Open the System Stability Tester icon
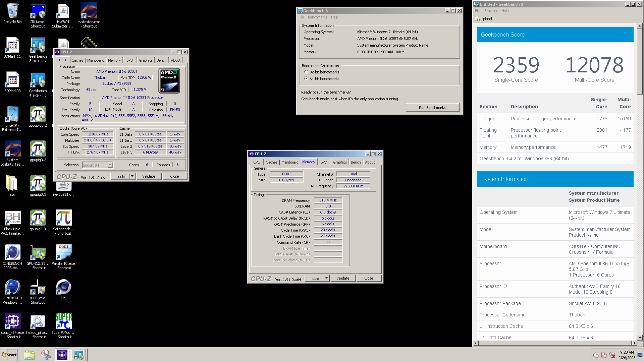 (x=12, y=154)
